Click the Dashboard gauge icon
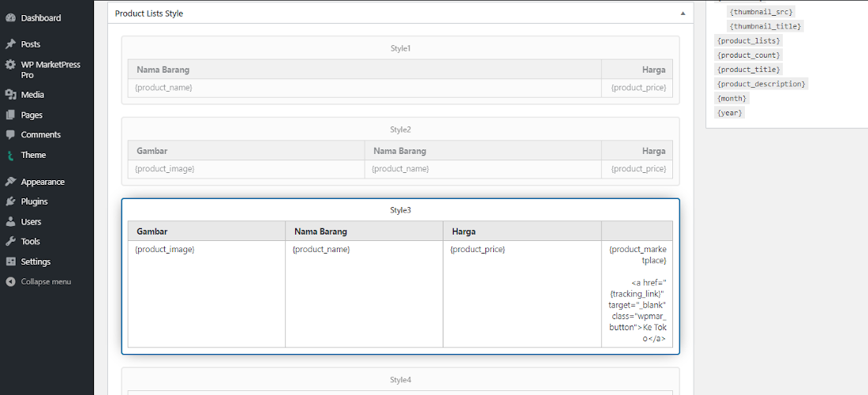868x395 pixels. pos(10,17)
